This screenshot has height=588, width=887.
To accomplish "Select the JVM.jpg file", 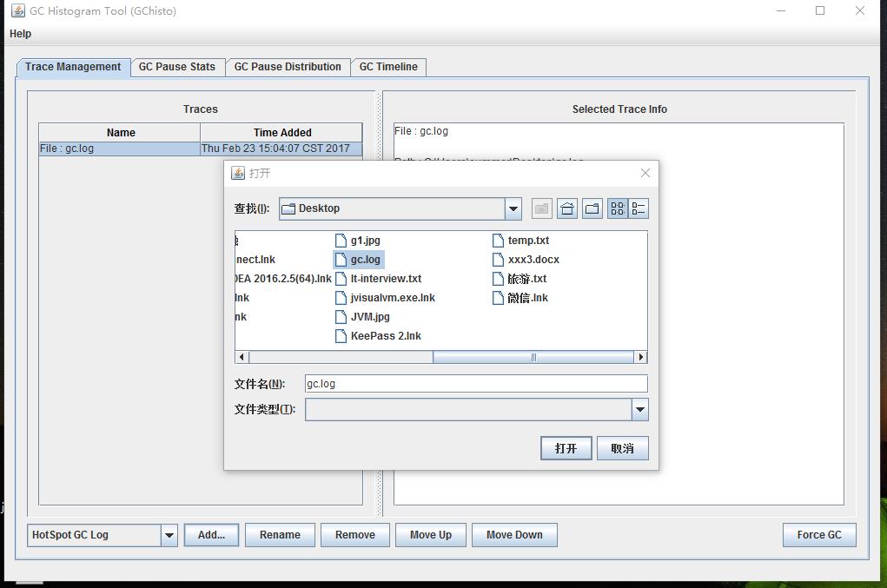I will [362, 317].
